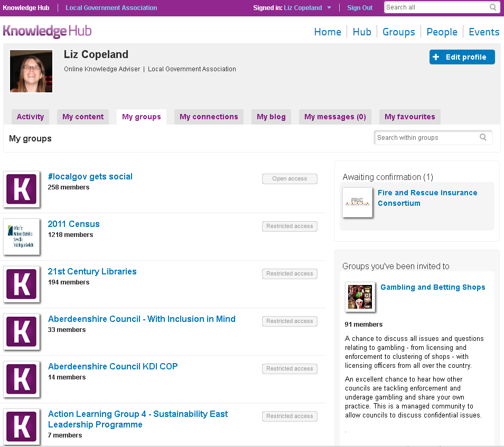Click the Knowledge Hub logo
The width and height of the screenshot is (504, 447).
click(x=47, y=31)
